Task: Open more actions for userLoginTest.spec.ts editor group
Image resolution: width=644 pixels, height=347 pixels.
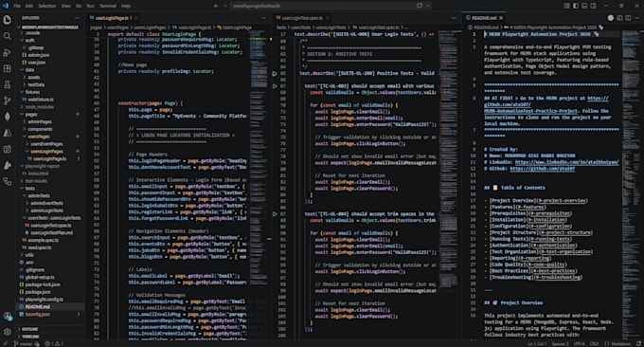Action: coord(454,18)
